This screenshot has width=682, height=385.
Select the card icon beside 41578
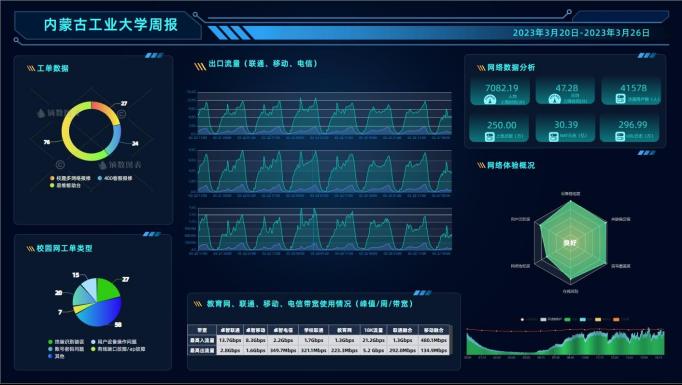tap(621, 99)
